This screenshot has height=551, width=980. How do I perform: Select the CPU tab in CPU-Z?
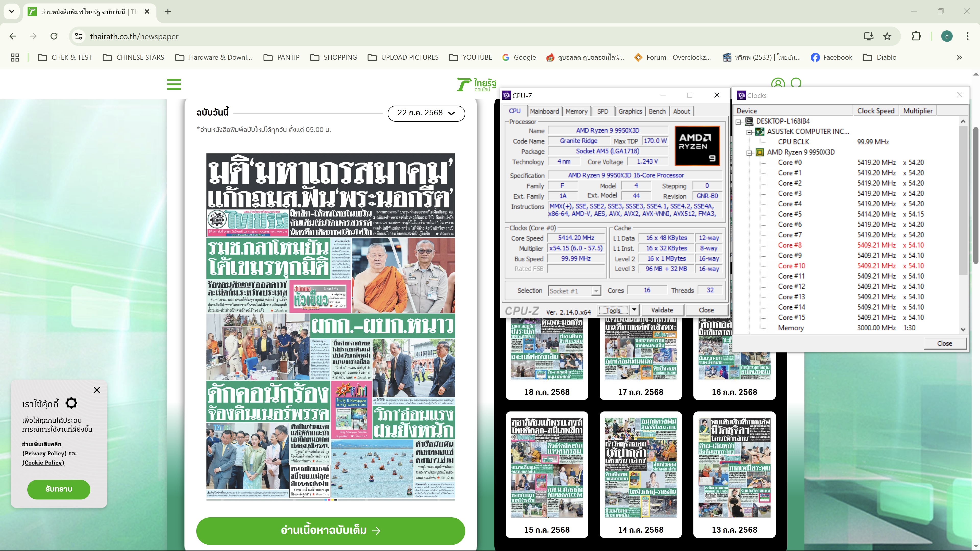pyautogui.click(x=515, y=111)
